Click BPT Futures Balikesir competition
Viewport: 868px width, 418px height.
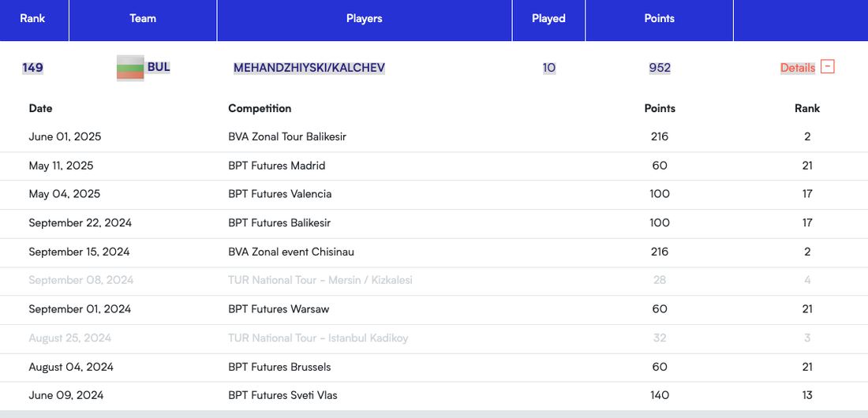click(x=279, y=223)
